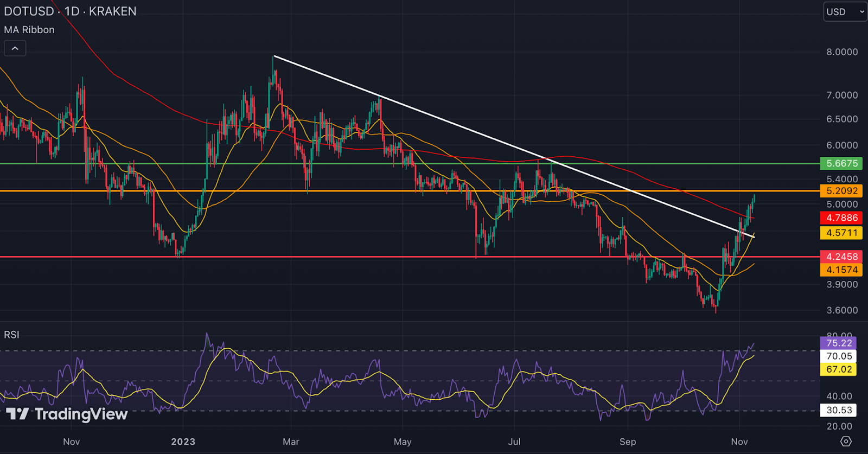Click the white 70.05 RSI level label
Viewport: 868px width, 454px height.
pos(839,356)
